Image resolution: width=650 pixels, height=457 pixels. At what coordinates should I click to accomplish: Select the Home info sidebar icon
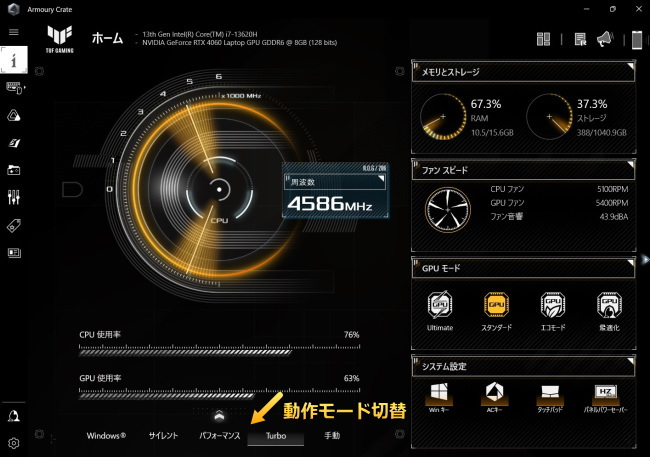pyautogui.click(x=14, y=60)
